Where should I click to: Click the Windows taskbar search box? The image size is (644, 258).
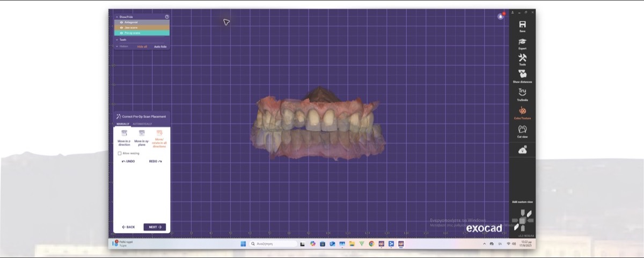(273, 244)
